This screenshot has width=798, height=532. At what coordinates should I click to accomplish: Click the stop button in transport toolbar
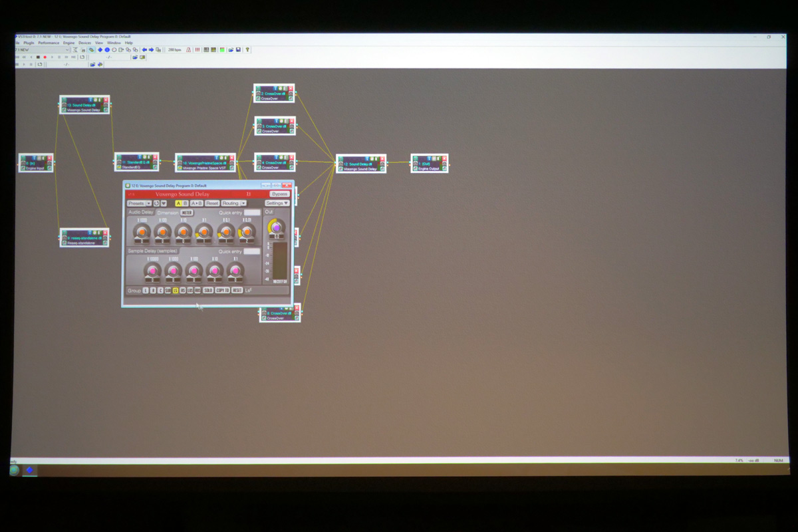[x=38, y=57]
